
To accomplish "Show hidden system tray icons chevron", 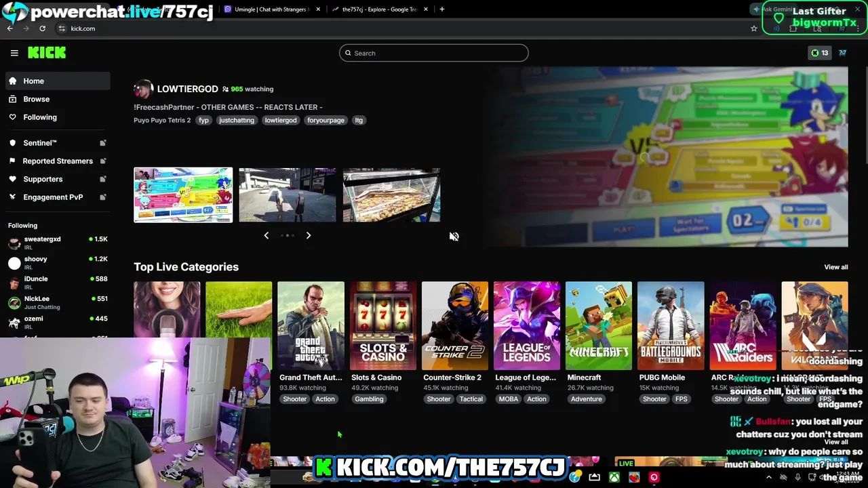I will coord(768,477).
